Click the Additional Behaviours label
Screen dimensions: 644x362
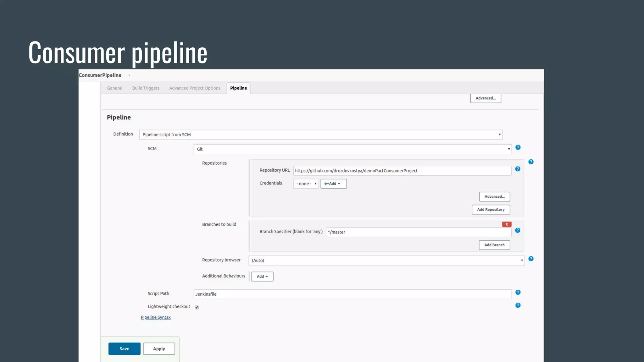tap(224, 276)
